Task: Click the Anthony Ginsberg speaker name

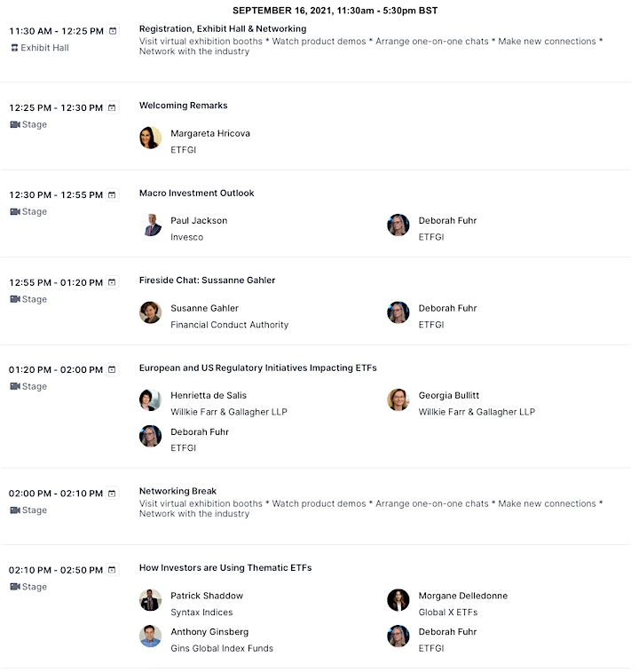Action: [x=209, y=632]
